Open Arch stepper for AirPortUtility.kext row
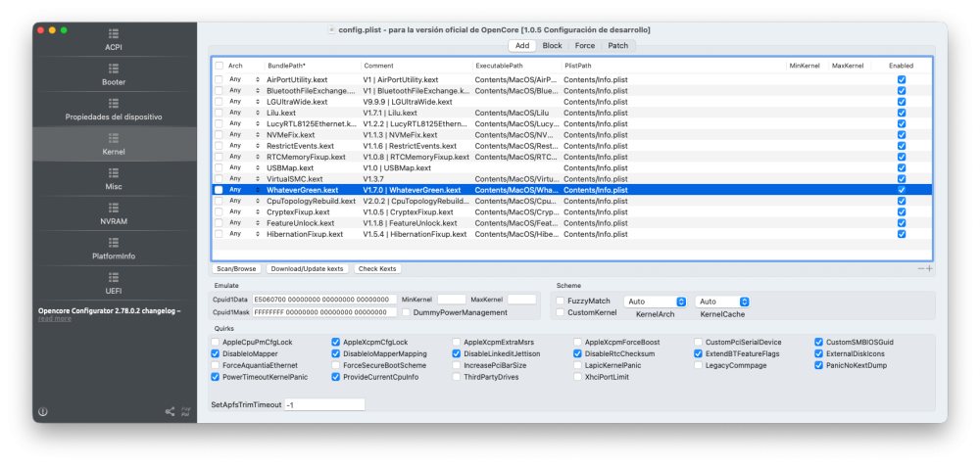Viewport: 980px width, 466px height. (258, 80)
